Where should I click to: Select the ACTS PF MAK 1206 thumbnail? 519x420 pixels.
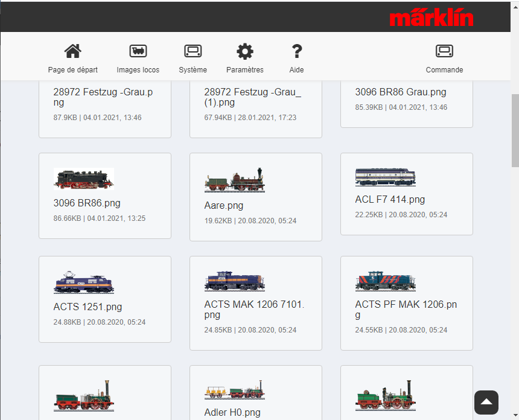coord(385,281)
